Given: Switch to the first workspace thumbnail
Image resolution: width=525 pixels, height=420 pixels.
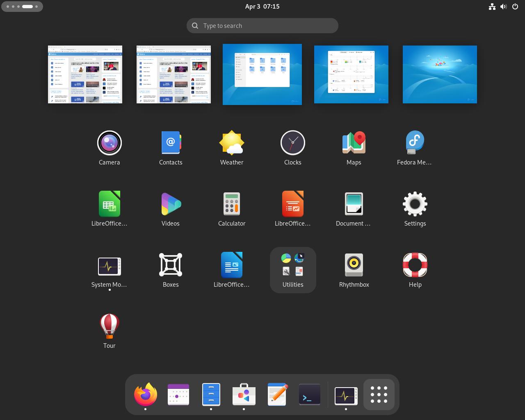Looking at the screenshot, I should tap(85, 74).
